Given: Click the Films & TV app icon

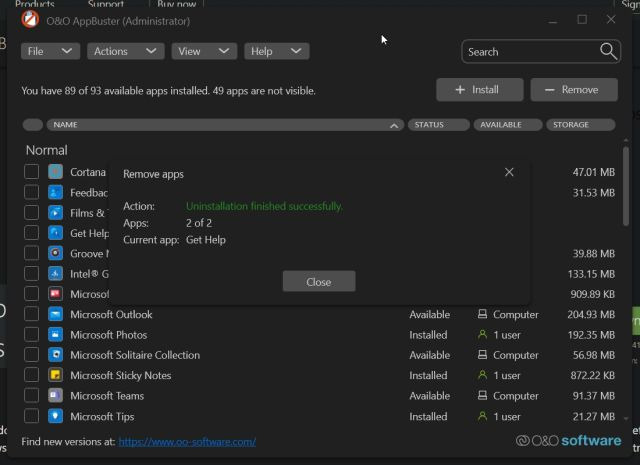Looking at the screenshot, I should 56,213.
